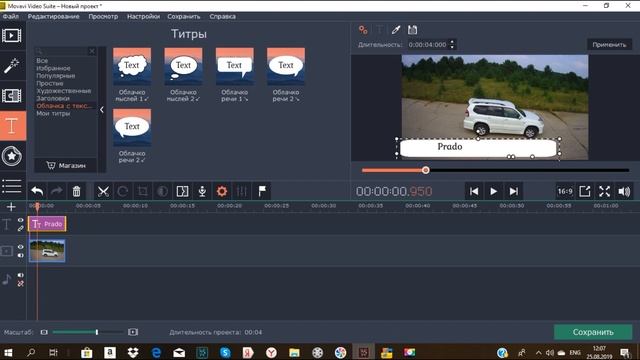Toggle title track visibility eye
The height and width of the screenshot is (360, 640).
20,220
